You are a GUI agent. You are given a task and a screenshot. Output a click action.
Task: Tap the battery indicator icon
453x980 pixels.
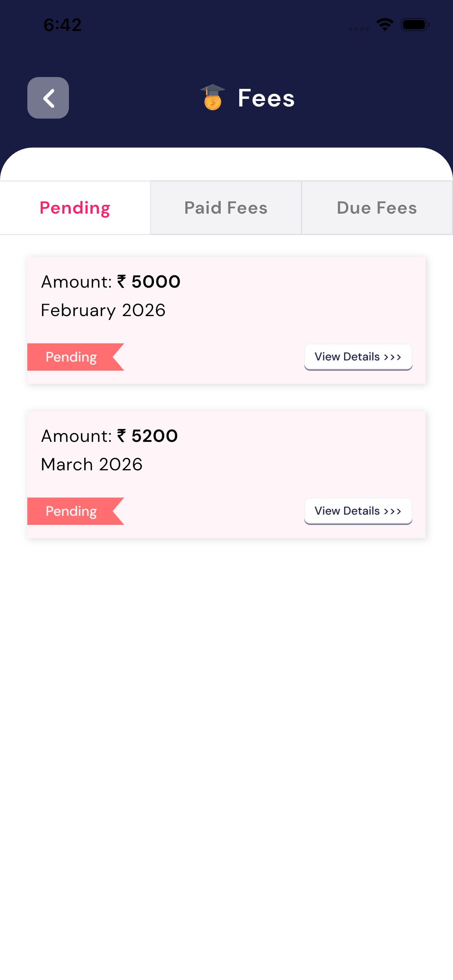point(415,25)
